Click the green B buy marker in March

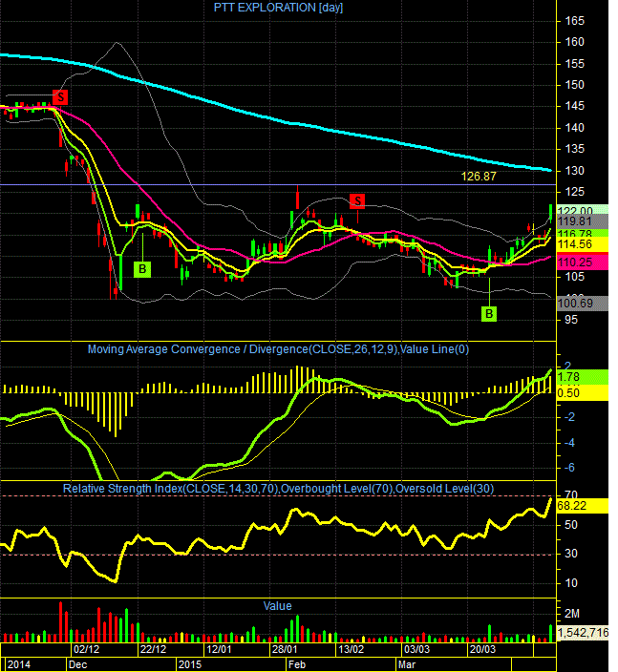(x=489, y=314)
